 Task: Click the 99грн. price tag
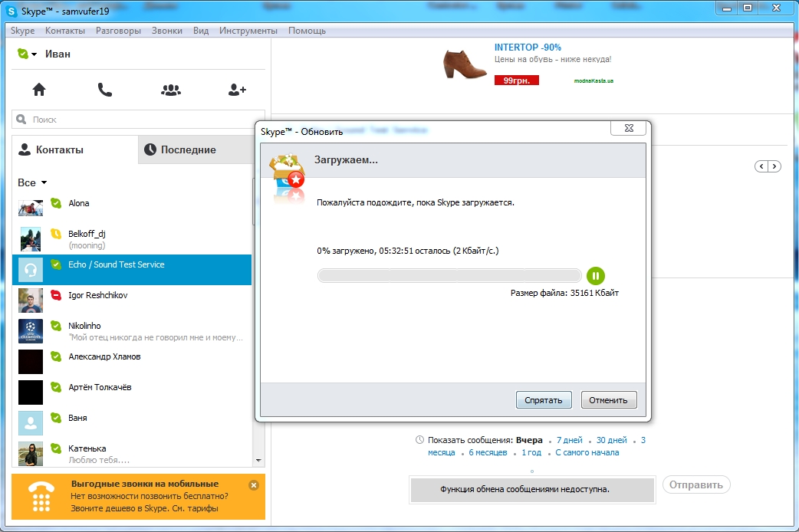click(x=516, y=80)
